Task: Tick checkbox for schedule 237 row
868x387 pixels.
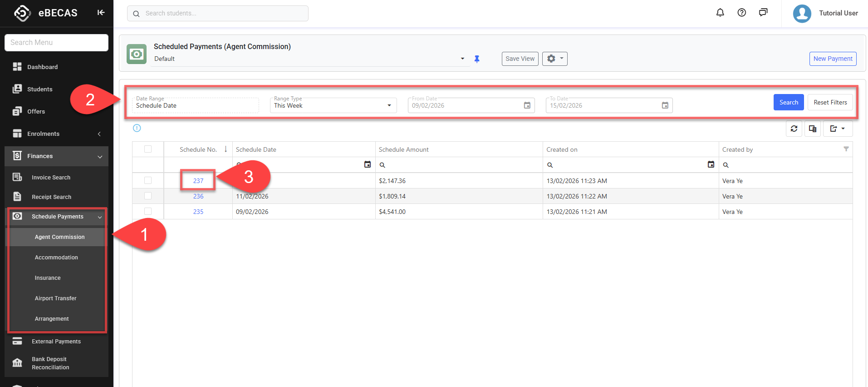Action: point(148,181)
